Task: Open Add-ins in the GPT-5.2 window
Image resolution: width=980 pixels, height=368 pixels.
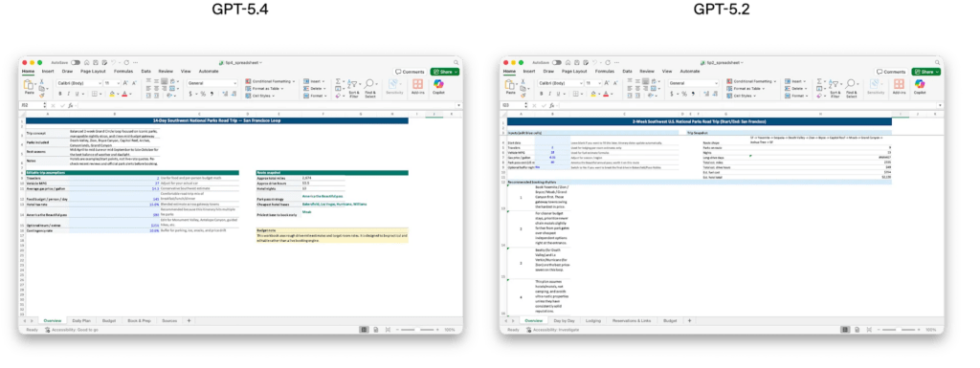Action: tap(899, 86)
